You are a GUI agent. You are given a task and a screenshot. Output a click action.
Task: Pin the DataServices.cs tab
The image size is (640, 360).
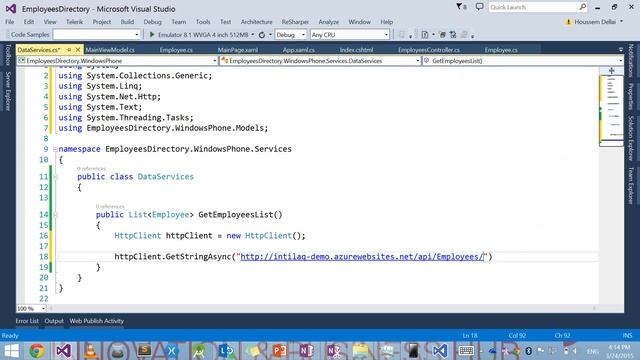tap(69, 49)
